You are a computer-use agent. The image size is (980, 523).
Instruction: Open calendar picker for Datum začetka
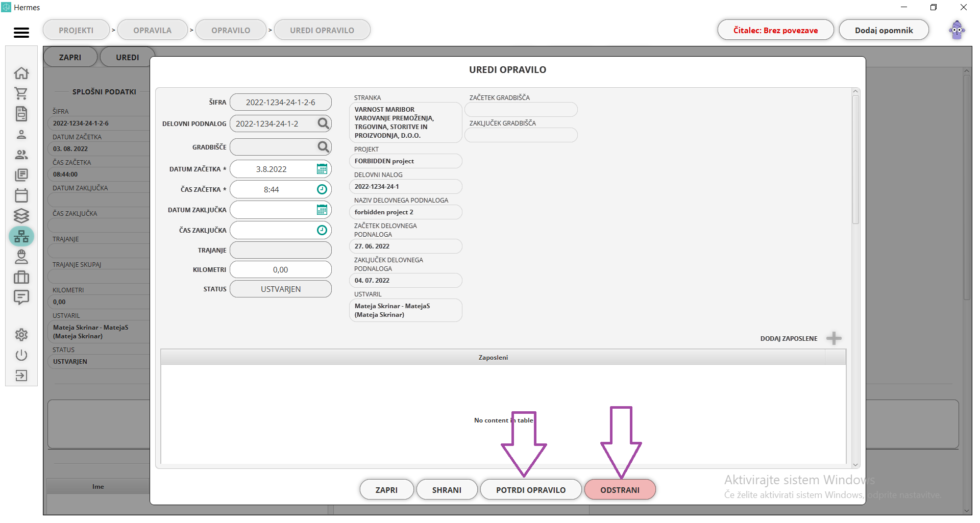pyautogui.click(x=322, y=169)
